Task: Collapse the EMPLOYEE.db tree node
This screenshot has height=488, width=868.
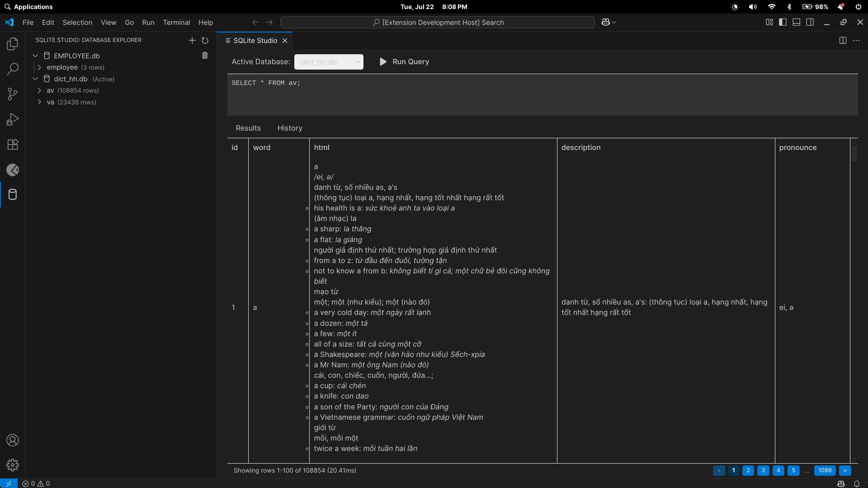Action: (x=35, y=56)
